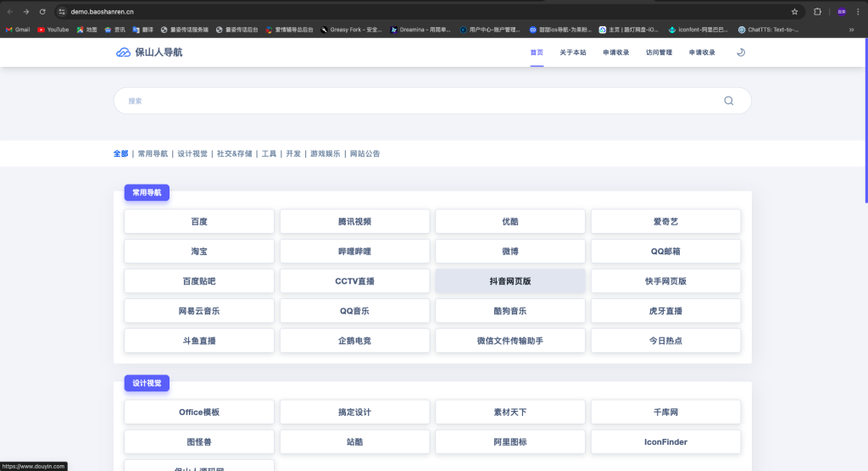Open the Chrome profile avatar

(842, 12)
